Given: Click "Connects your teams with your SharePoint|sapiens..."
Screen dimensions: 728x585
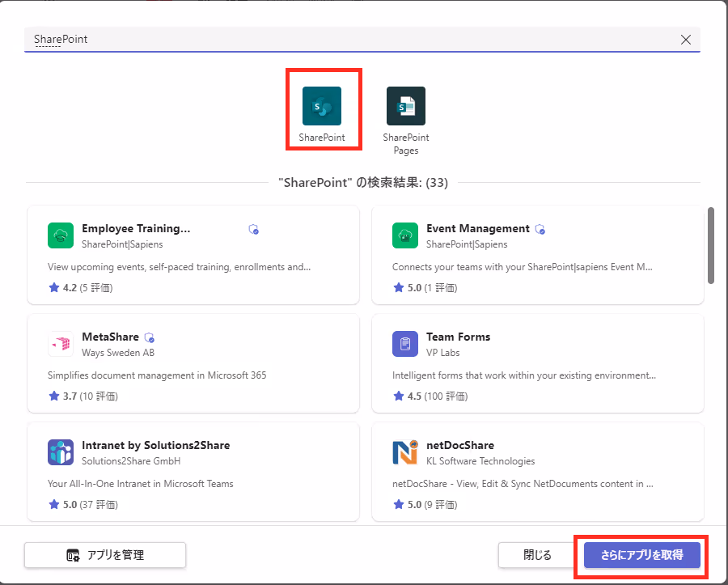Looking at the screenshot, I should pos(523,267).
